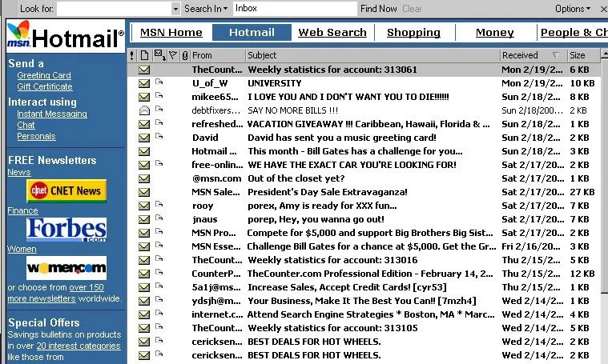The width and height of the screenshot is (608, 364).
Task: Sort messages by Size column
Action: pyautogui.click(x=583, y=55)
